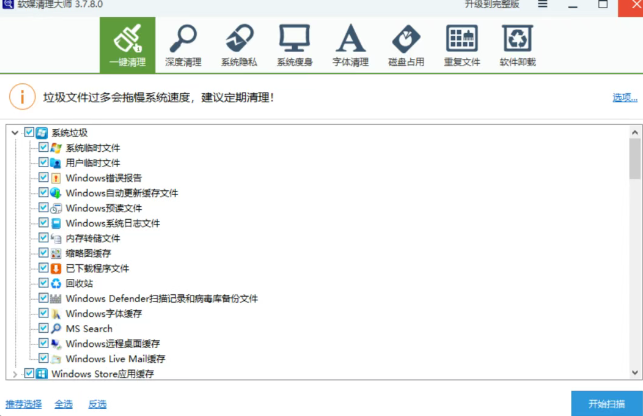Select Windows字体缓存 row text
The height and width of the screenshot is (416, 643).
coord(104,313)
